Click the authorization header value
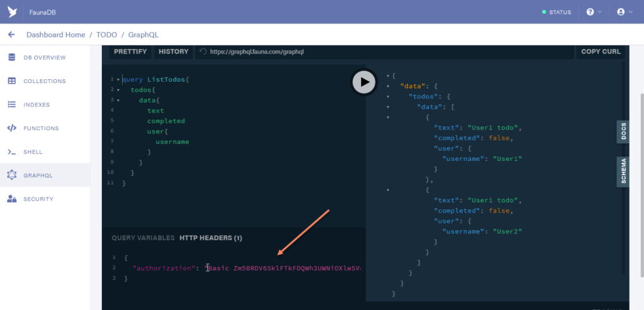The image size is (644, 310). pyautogui.click(x=283, y=268)
